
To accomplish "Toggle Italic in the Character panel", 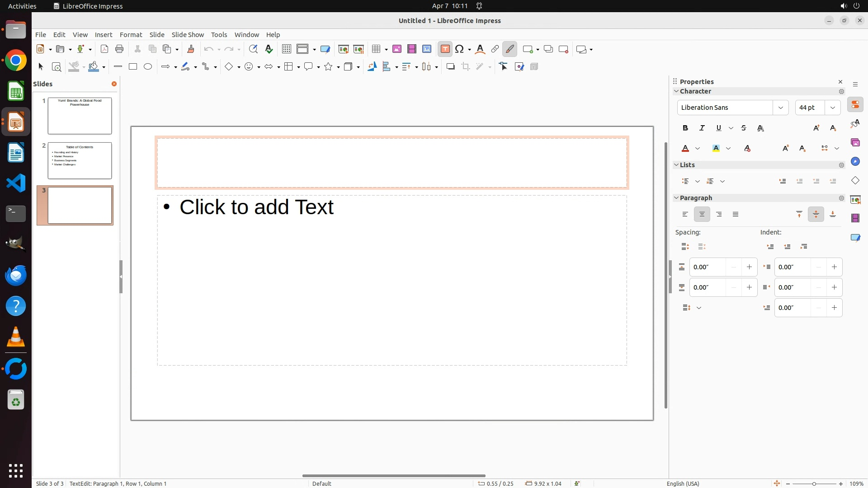I will pos(702,128).
